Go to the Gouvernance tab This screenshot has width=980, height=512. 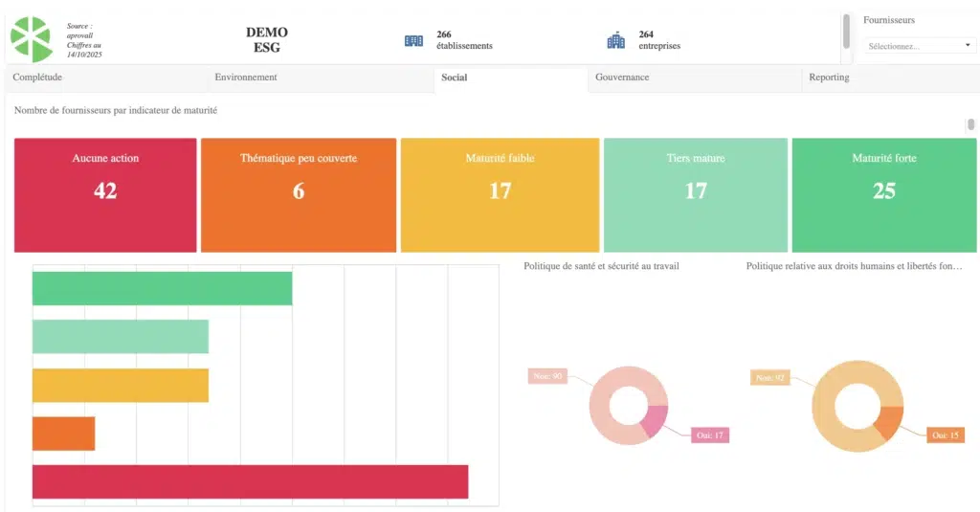[622, 78]
